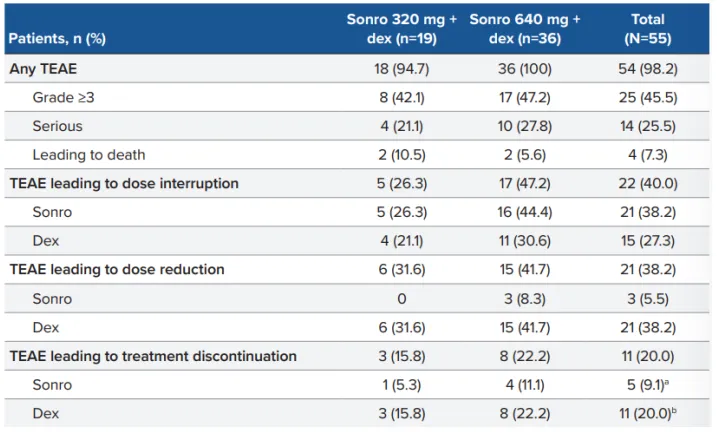Select the "22 (40.0)" dose interruption total
Image resolution: width=717 pixels, height=433 pixels.
click(647, 184)
